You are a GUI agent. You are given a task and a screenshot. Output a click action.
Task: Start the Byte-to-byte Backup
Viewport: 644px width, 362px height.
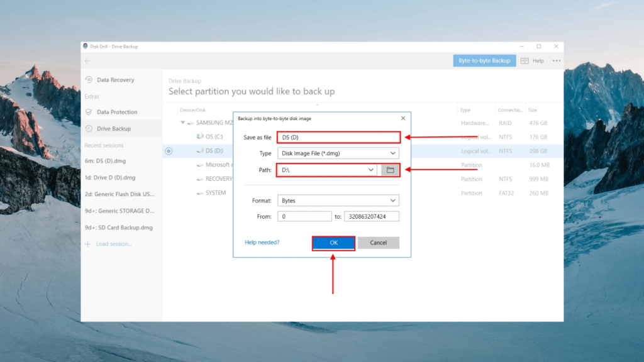tap(484, 60)
